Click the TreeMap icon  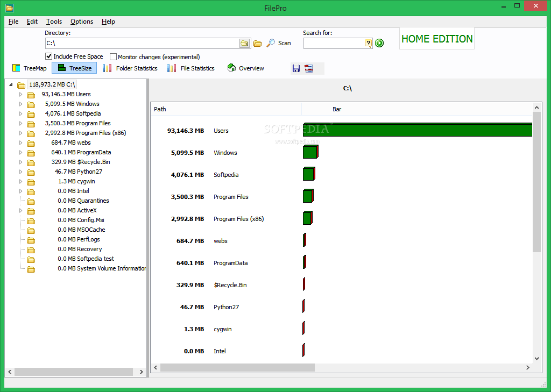click(16, 68)
